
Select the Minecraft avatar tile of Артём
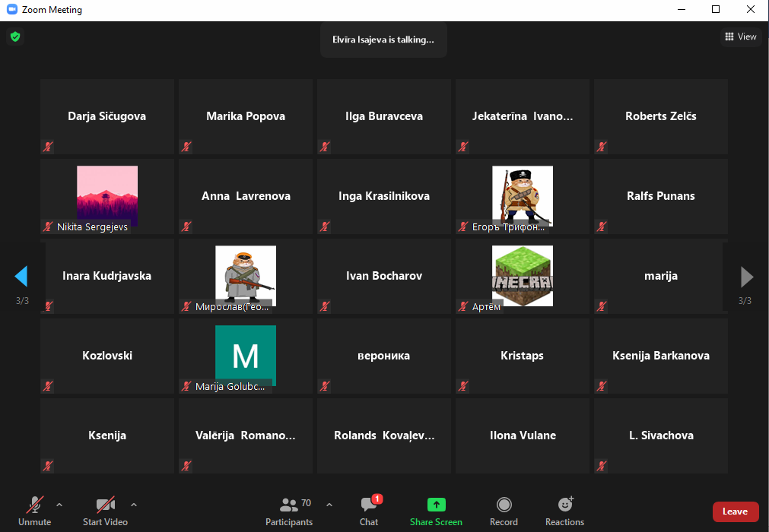pos(523,276)
